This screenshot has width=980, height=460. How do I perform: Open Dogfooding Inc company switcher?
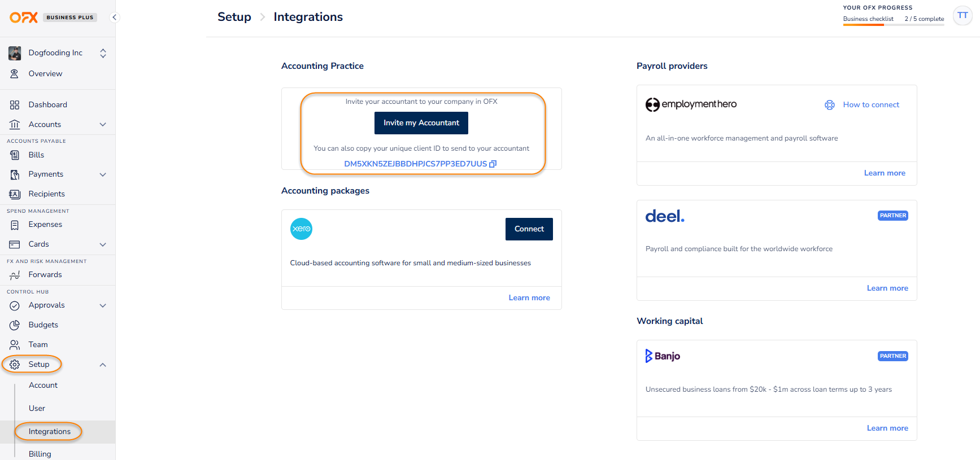[x=58, y=53]
